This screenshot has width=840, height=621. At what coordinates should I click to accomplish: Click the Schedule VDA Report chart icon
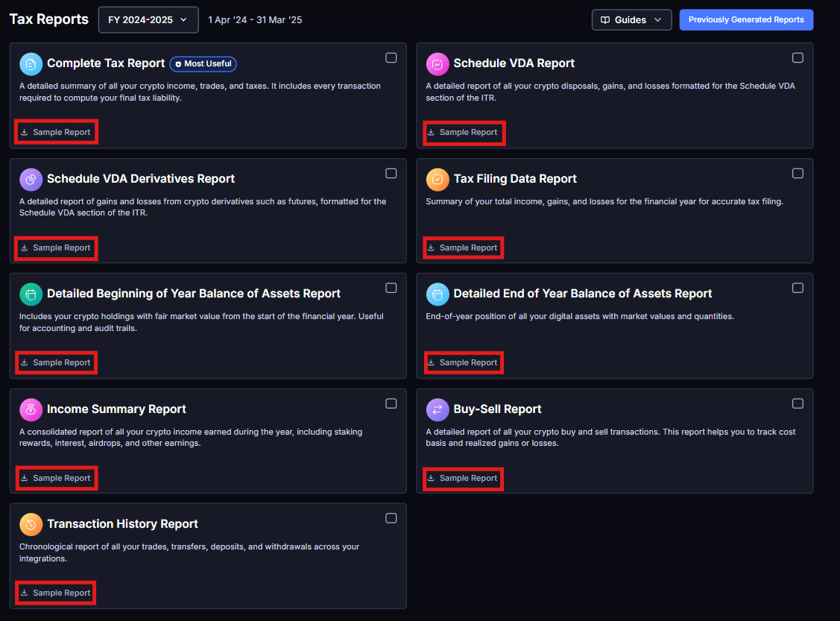click(438, 64)
